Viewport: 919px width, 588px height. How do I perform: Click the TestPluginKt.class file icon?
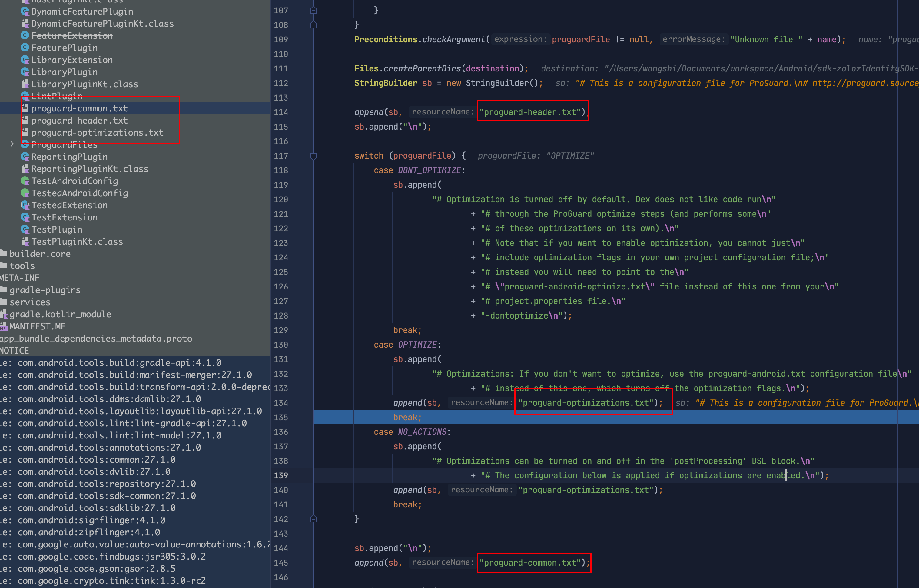[x=25, y=241]
